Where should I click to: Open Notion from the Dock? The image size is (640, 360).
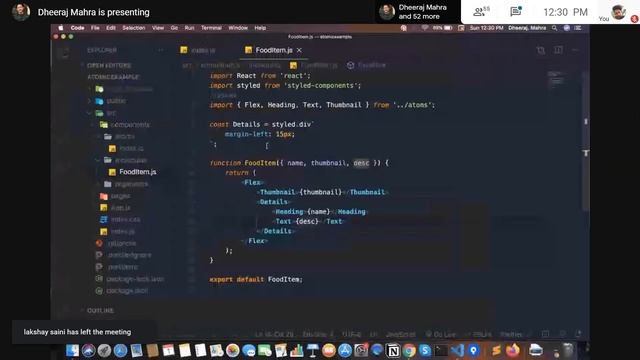[x=393, y=350]
